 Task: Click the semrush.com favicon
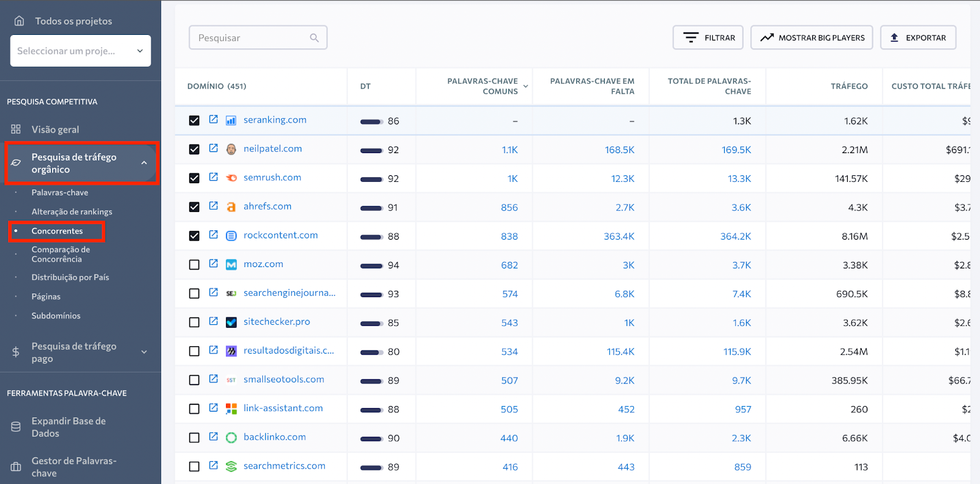(x=231, y=178)
